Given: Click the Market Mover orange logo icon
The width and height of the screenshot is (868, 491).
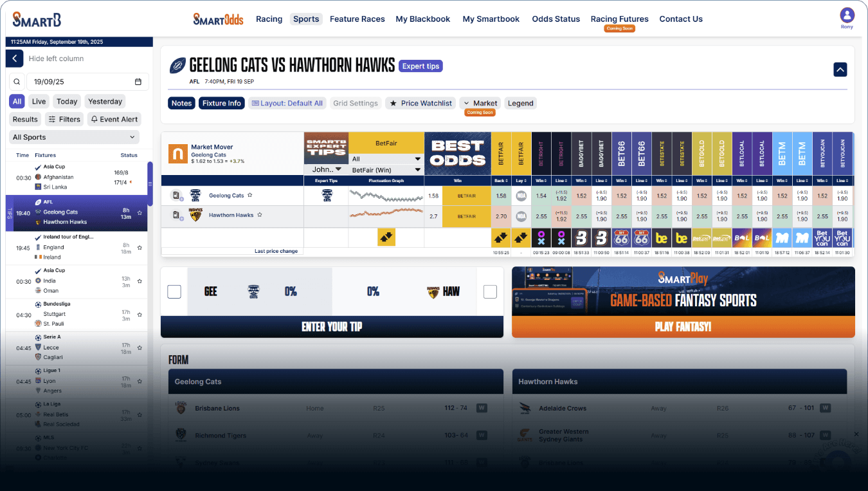Looking at the screenshot, I should [x=177, y=153].
